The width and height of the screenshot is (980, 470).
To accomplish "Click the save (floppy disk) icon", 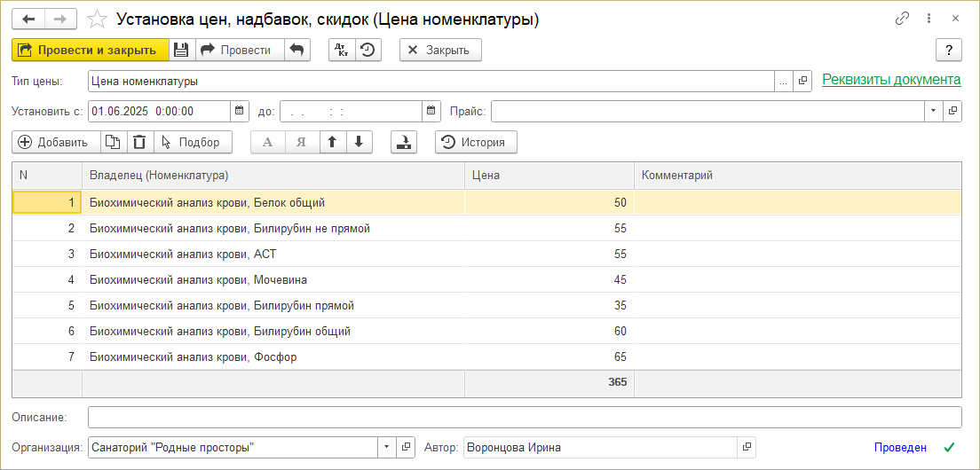I will (x=181, y=50).
